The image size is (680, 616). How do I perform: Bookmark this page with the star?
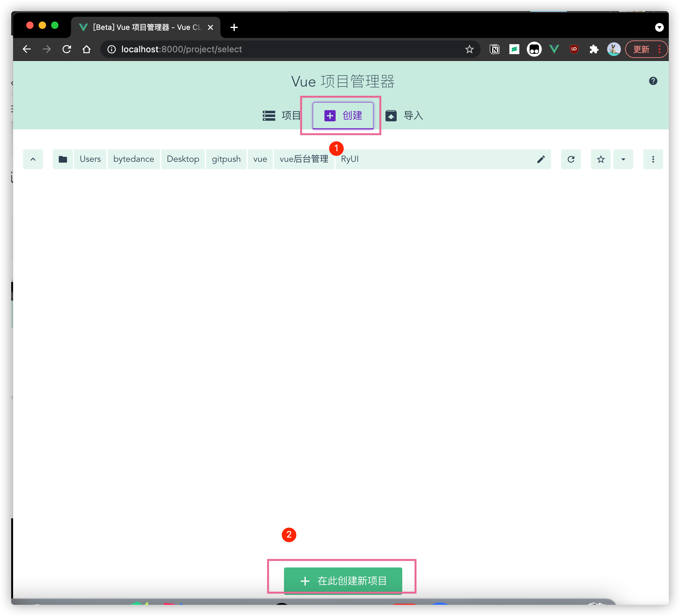pyautogui.click(x=469, y=49)
